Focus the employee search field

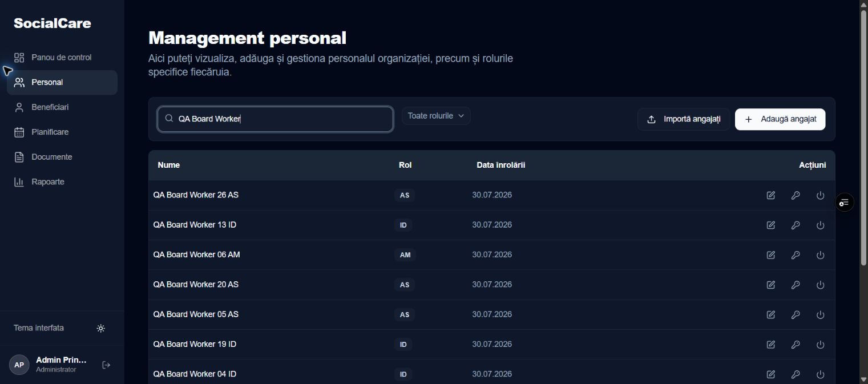tap(275, 119)
